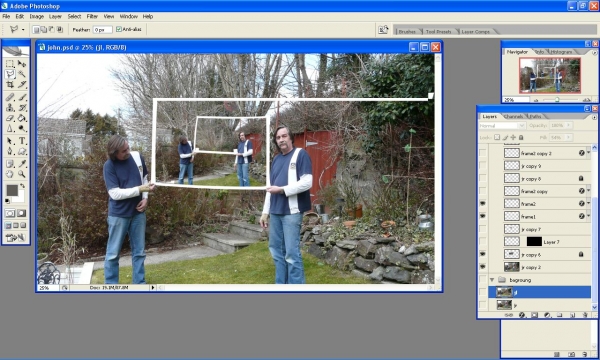Click the Navigator zoom slider
The image size is (600, 360).
(x=557, y=100)
